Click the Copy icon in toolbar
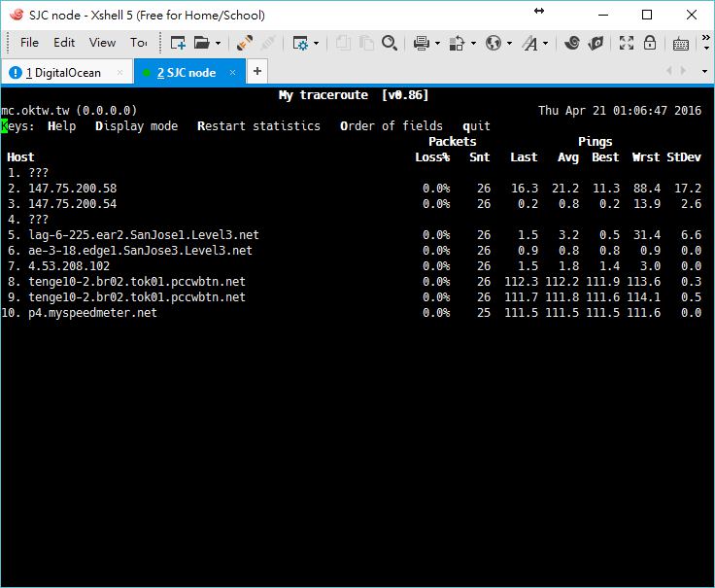 (343, 43)
